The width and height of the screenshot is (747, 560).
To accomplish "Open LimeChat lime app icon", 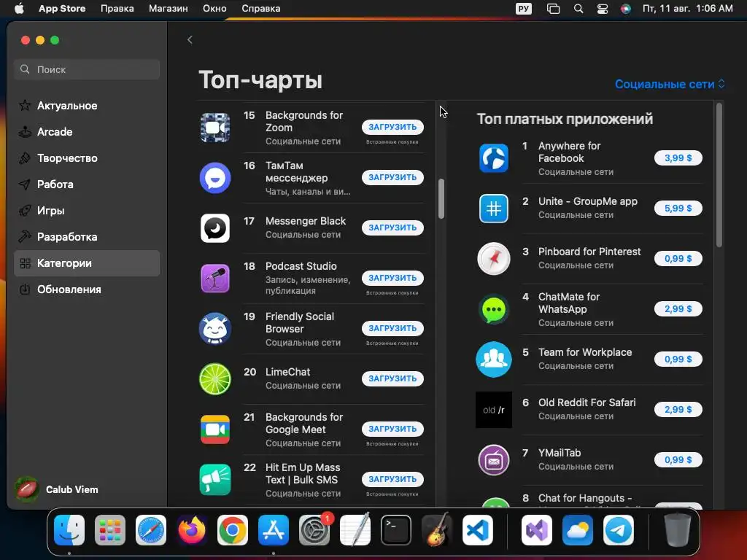I will point(215,379).
